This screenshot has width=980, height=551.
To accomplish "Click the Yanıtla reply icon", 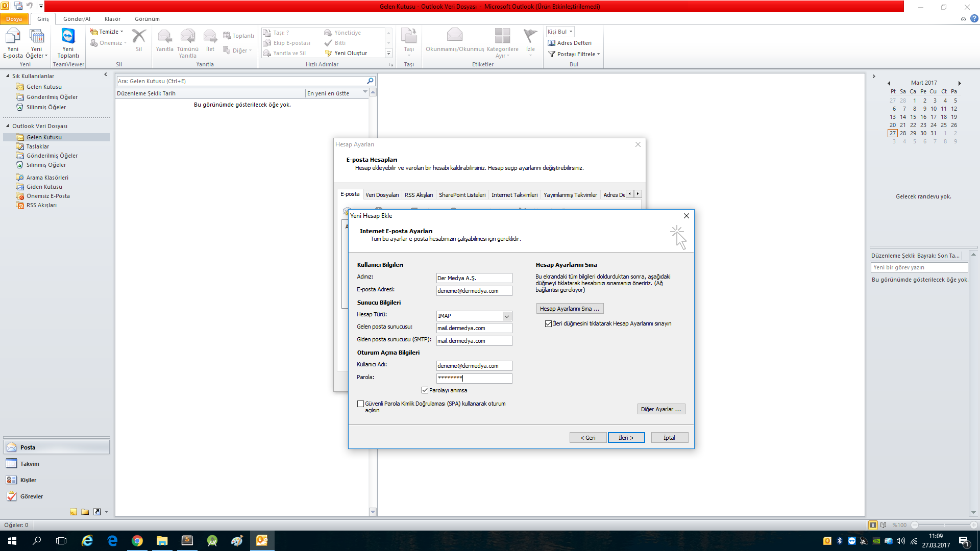I will pyautogui.click(x=164, y=40).
